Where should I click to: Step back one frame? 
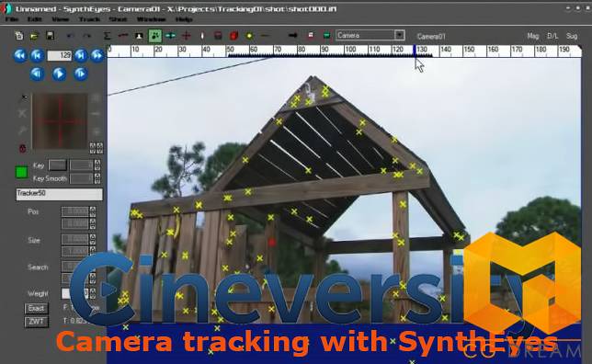point(37,74)
